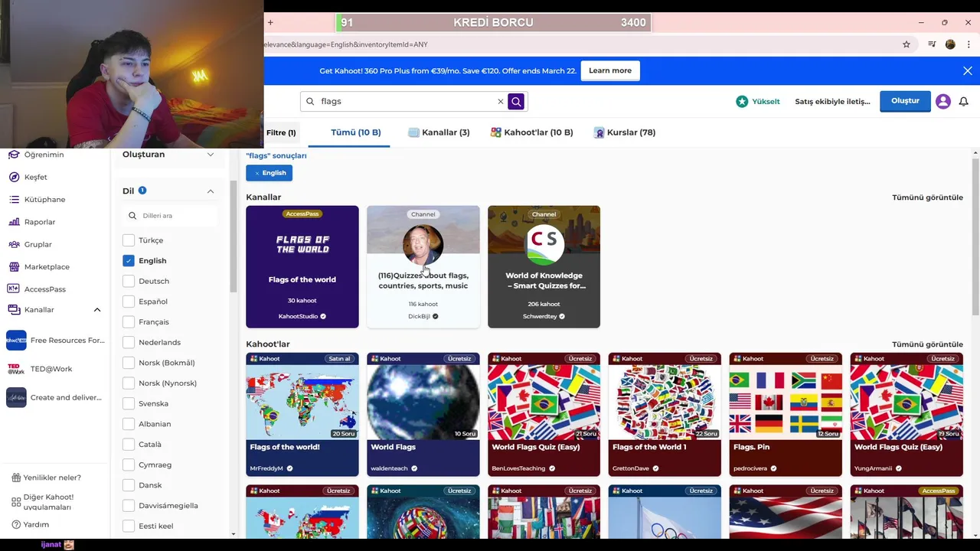Switch to Tümü (10 B) tab

pyautogui.click(x=355, y=132)
